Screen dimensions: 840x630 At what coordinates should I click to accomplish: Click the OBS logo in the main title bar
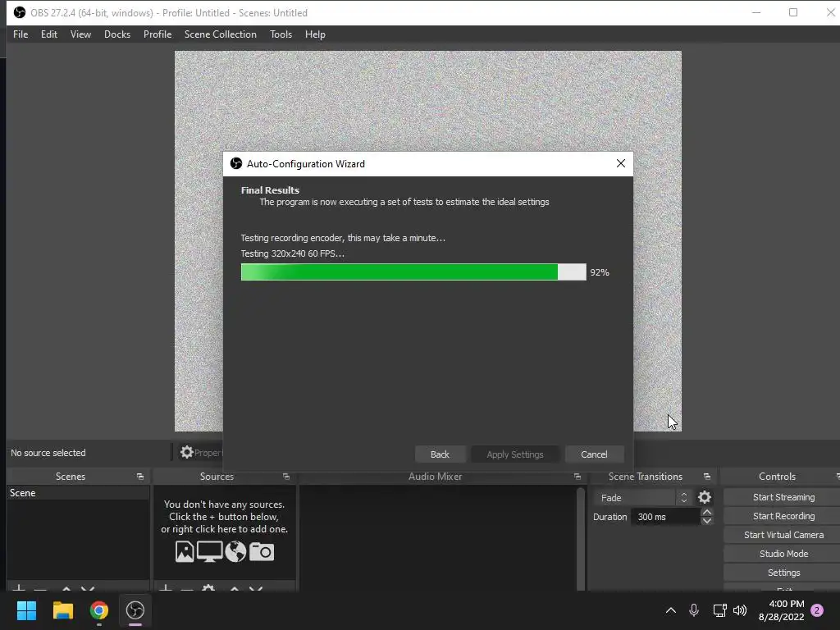(20, 12)
